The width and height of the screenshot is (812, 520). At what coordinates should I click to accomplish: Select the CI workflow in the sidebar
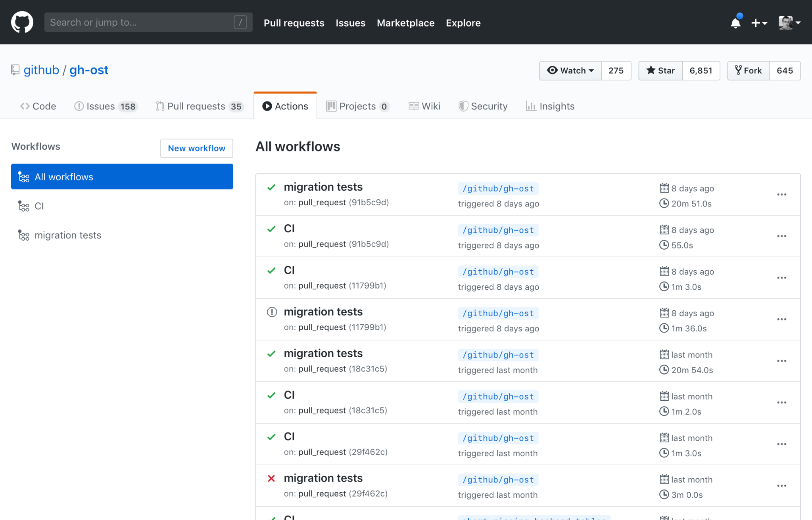(39, 206)
